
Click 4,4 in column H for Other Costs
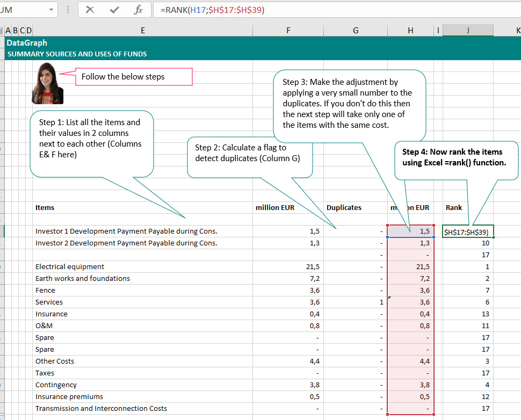(411, 361)
